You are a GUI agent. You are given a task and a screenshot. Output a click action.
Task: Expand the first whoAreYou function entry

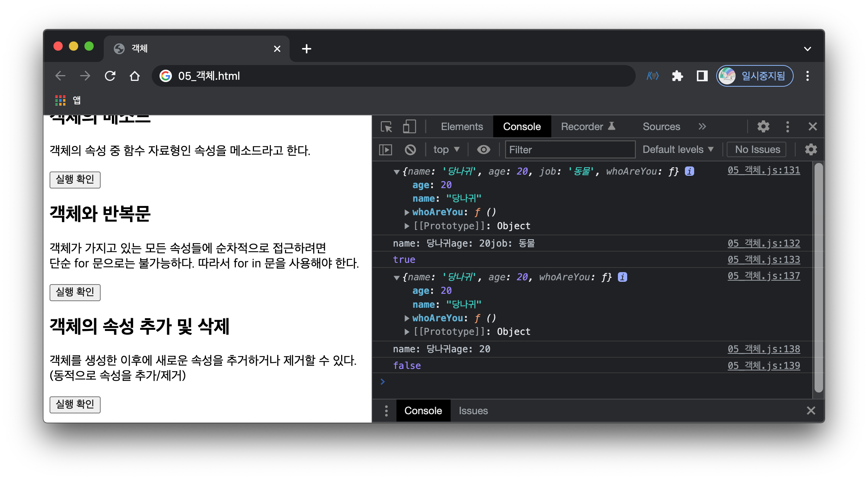(x=407, y=212)
